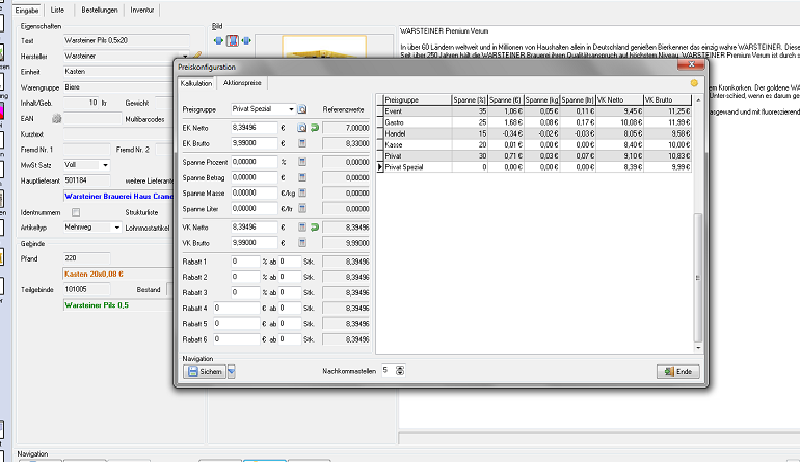Screen dimensions: 800x462
Task: Click the delete image icon under Bild
Action: 232,41
